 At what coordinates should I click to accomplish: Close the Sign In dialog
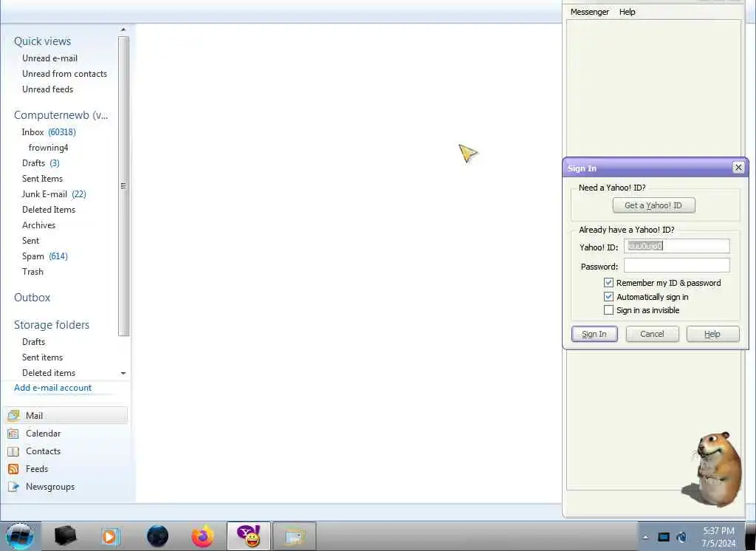point(738,168)
